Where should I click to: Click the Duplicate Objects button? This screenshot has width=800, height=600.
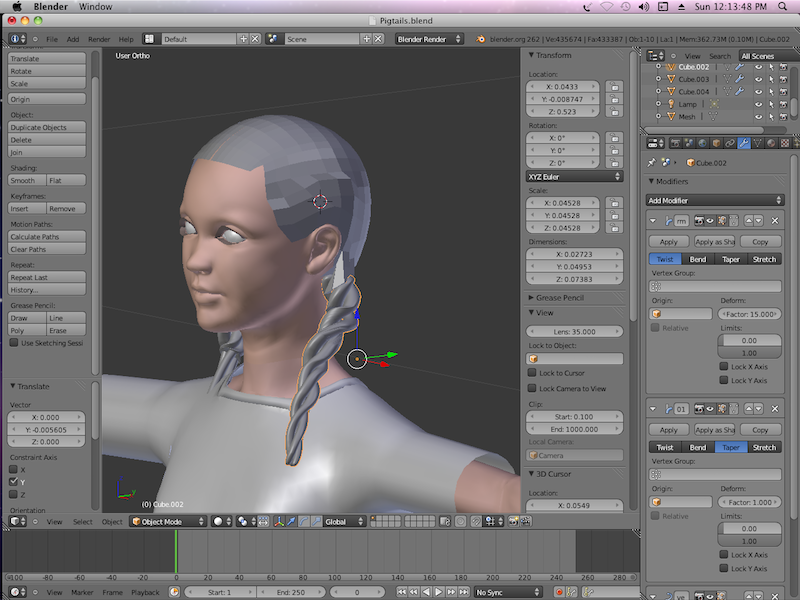coord(47,127)
